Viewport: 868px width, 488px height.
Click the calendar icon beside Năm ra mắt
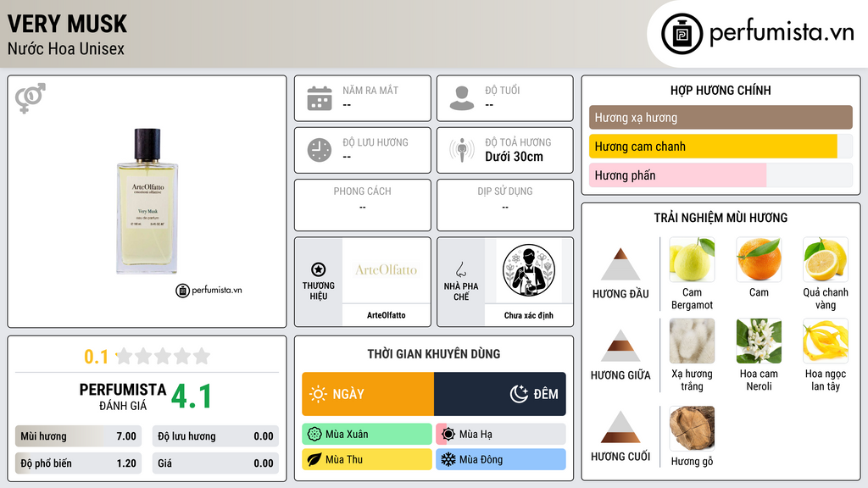coord(320,98)
